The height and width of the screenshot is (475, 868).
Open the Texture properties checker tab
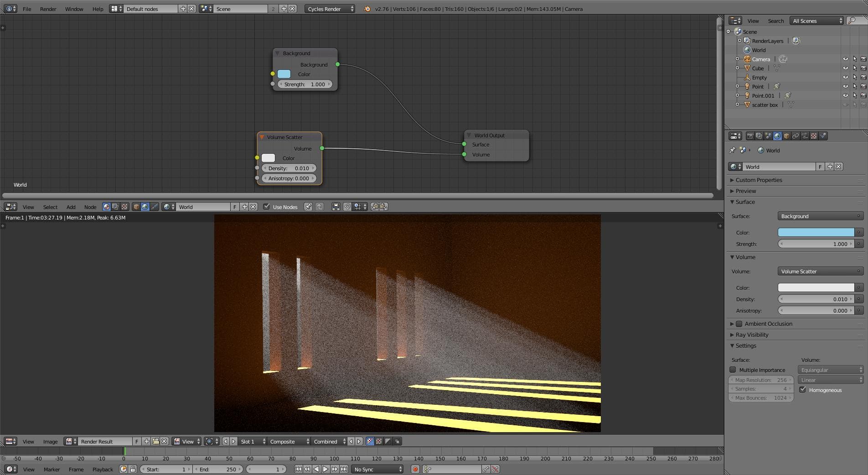pos(814,136)
